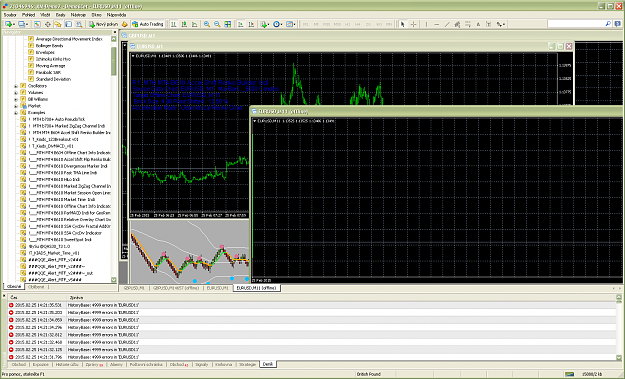Image resolution: width=625 pixels, height=379 pixels.
Task: Select Moving Average indicator in Navigator
Action: [50, 66]
